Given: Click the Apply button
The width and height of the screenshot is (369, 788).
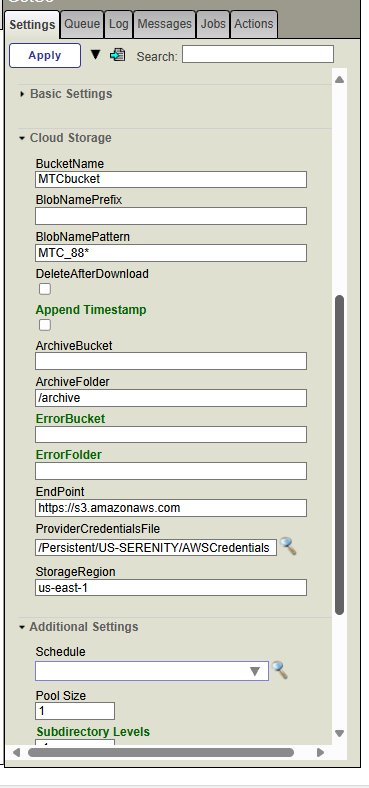Looking at the screenshot, I should [x=45, y=55].
